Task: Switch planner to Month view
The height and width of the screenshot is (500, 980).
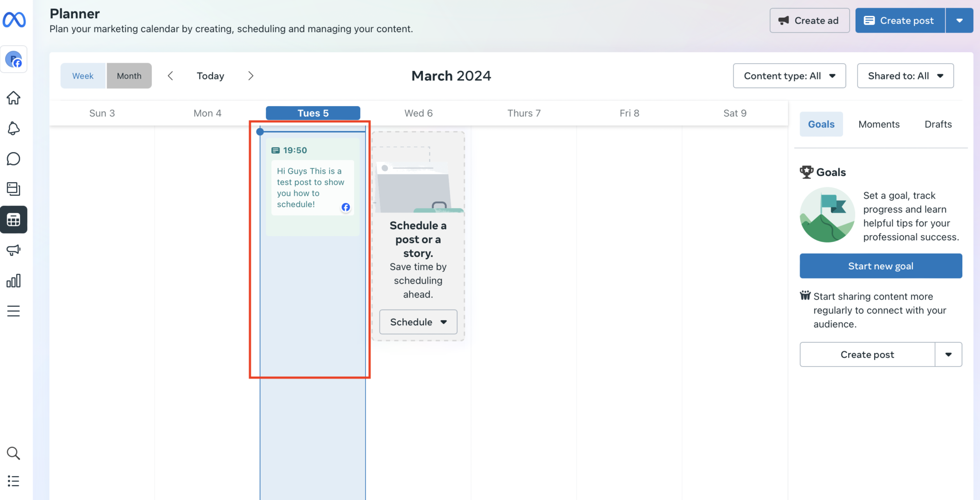Action: click(129, 76)
